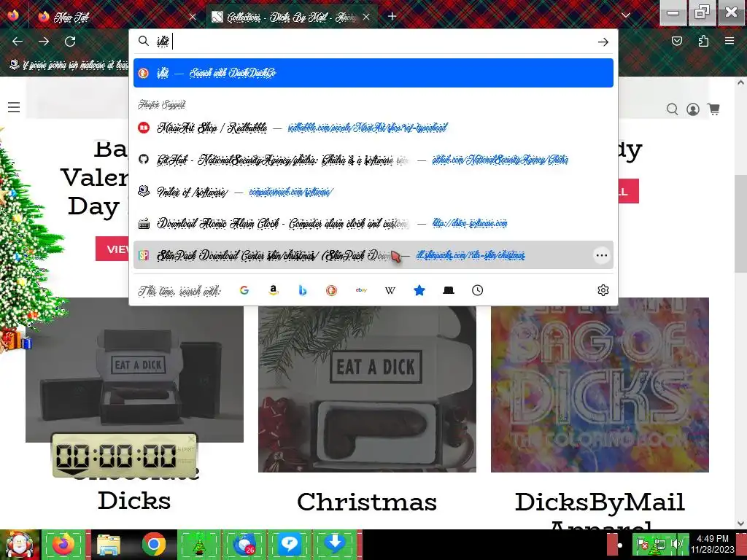Open Thunderbird with 26 badge in taskbar
This screenshot has height=560, width=747.
[244, 545]
